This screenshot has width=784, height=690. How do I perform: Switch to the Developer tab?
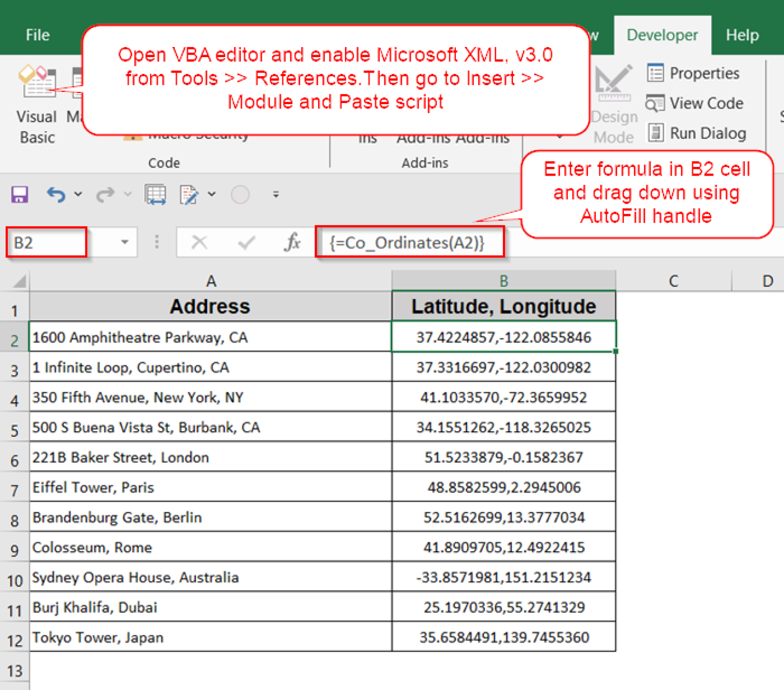coord(662,35)
